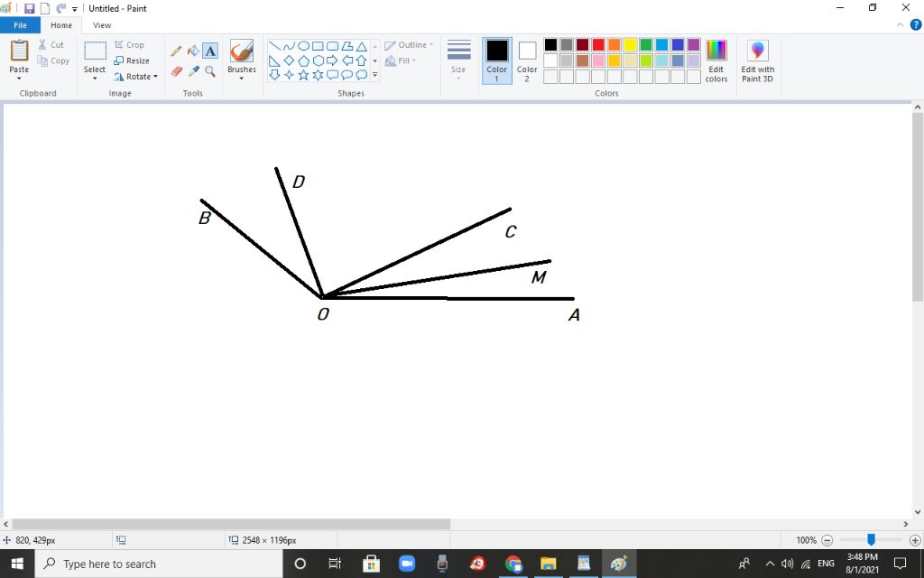Open the Brushes tool

[242, 51]
